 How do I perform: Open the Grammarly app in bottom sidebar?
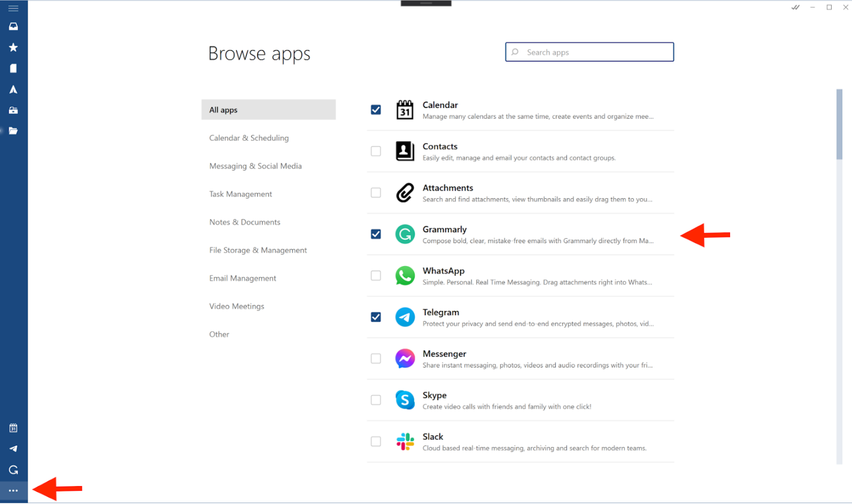13,470
